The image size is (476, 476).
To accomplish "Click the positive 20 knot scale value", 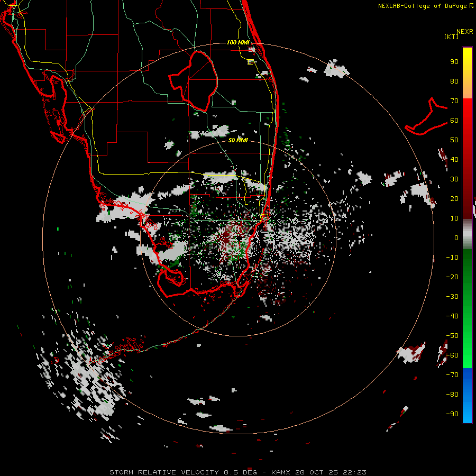I will (454, 198).
